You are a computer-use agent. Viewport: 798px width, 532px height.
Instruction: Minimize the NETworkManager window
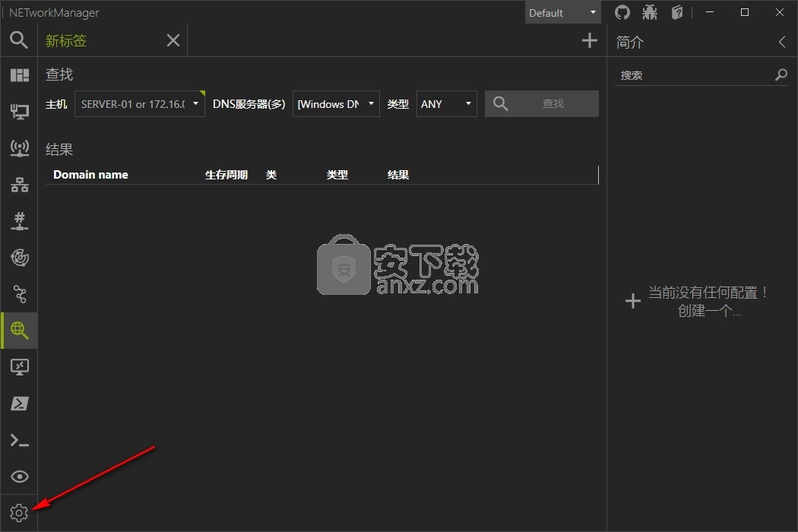(710, 12)
